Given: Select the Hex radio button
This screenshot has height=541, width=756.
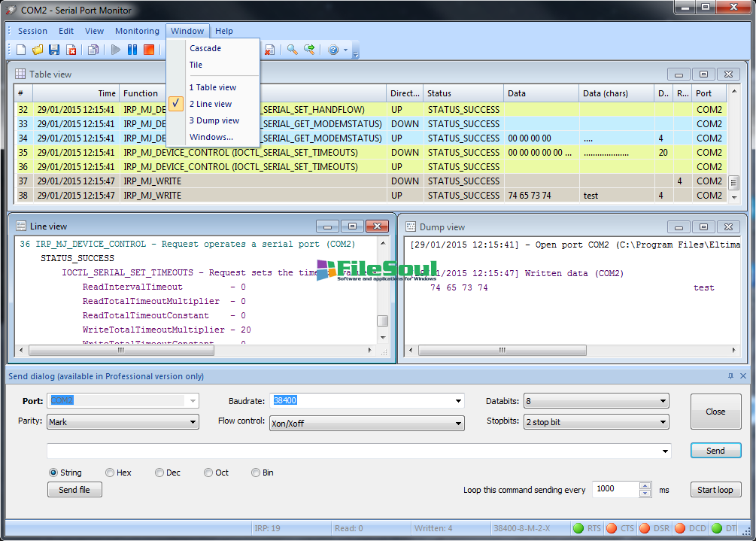Looking at the screenshot, I should click(110, 473).
